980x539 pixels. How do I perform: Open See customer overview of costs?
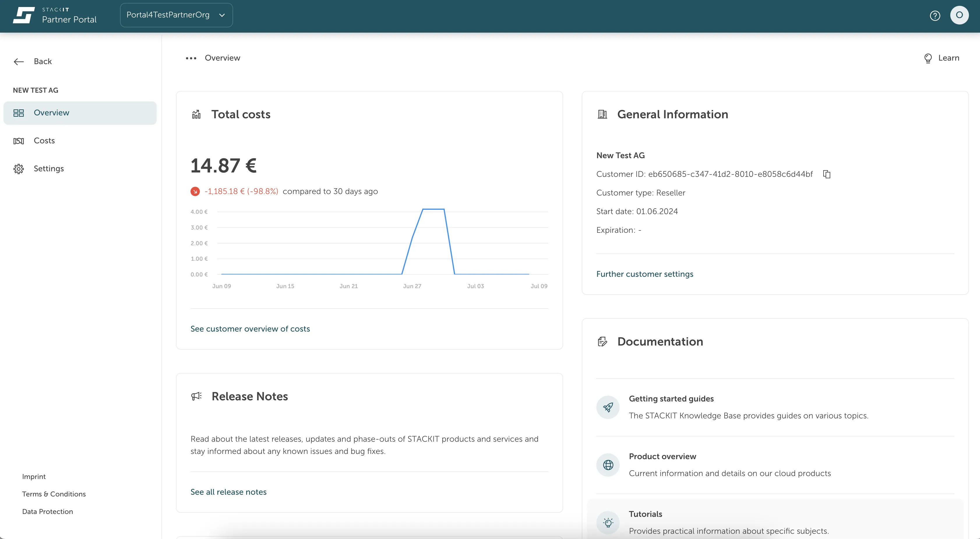tap(250, 329)
